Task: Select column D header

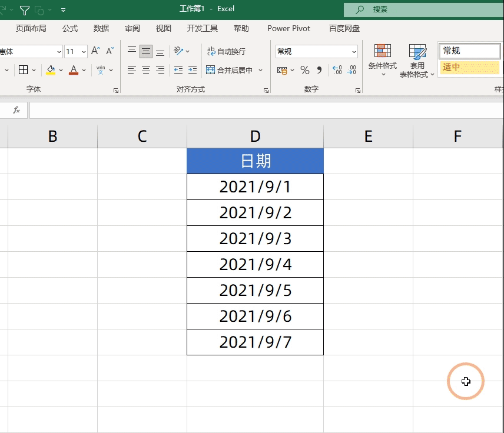Action: pos(255,136)
